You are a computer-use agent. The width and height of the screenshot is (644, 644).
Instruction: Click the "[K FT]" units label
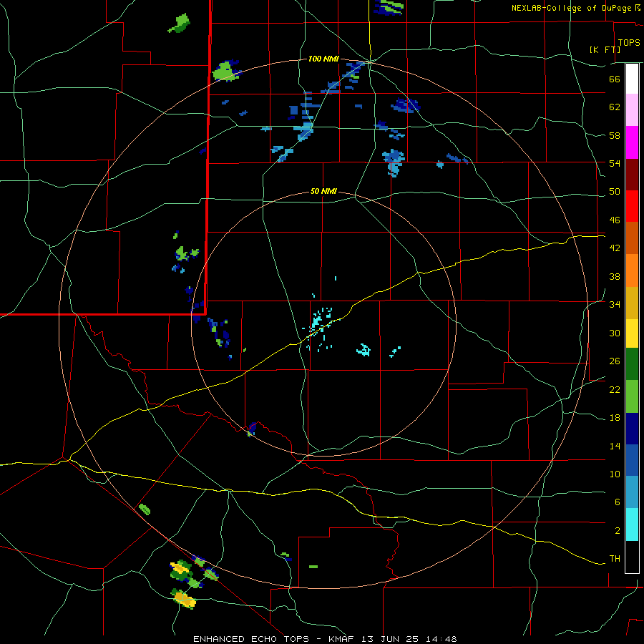pos(605,49)
